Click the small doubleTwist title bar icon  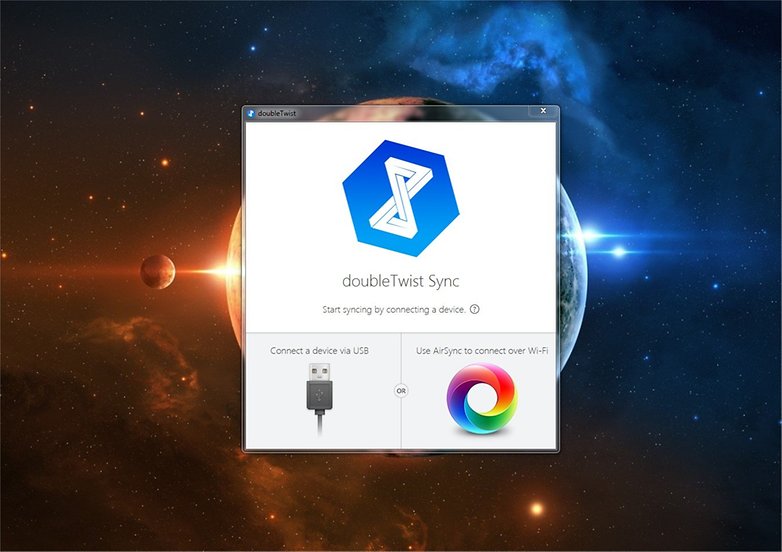click(251, 113)
